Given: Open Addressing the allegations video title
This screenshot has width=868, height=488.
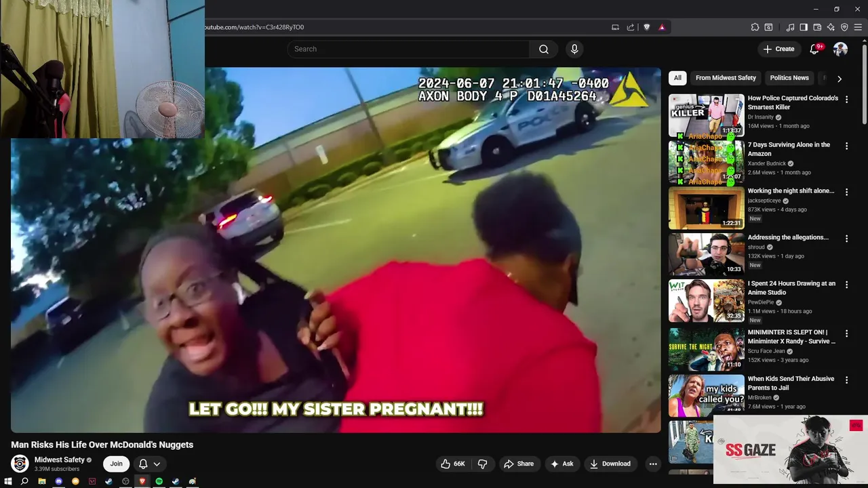Looking at the screenshot, I should tap(788, 237).
